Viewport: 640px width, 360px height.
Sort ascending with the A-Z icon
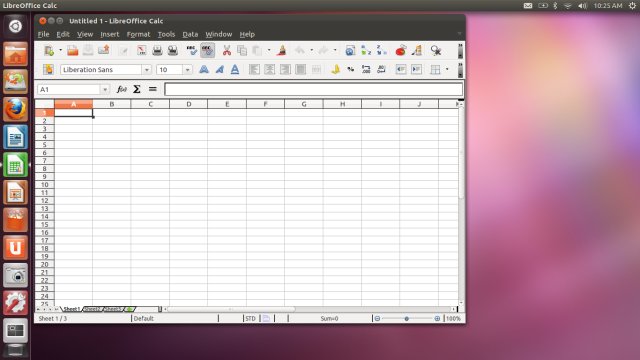[x=366, y=50]
